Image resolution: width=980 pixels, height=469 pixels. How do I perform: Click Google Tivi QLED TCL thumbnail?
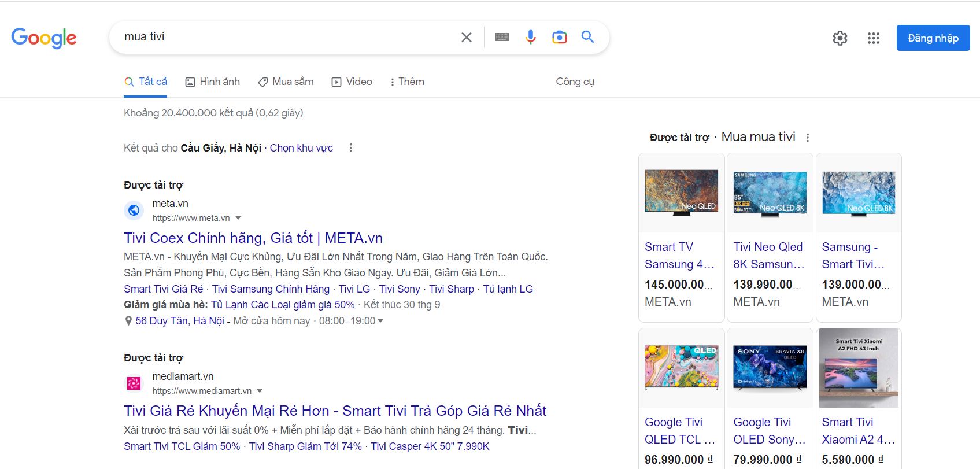(682, 367)
